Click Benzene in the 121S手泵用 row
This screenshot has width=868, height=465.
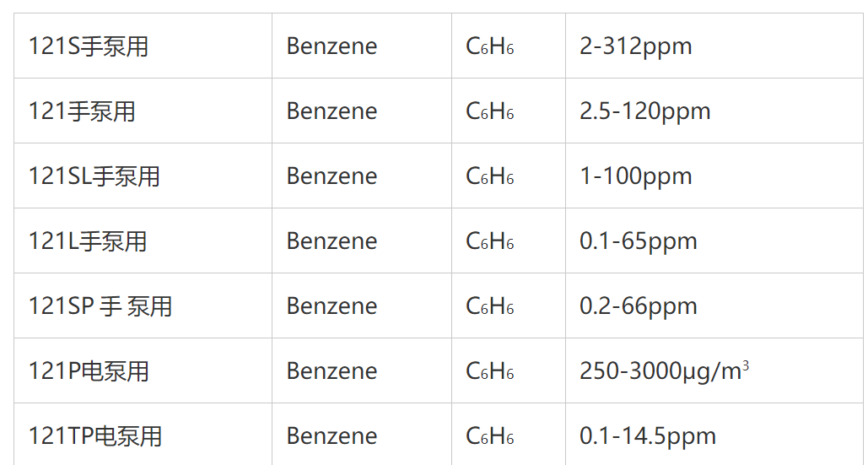coord(332,46)
